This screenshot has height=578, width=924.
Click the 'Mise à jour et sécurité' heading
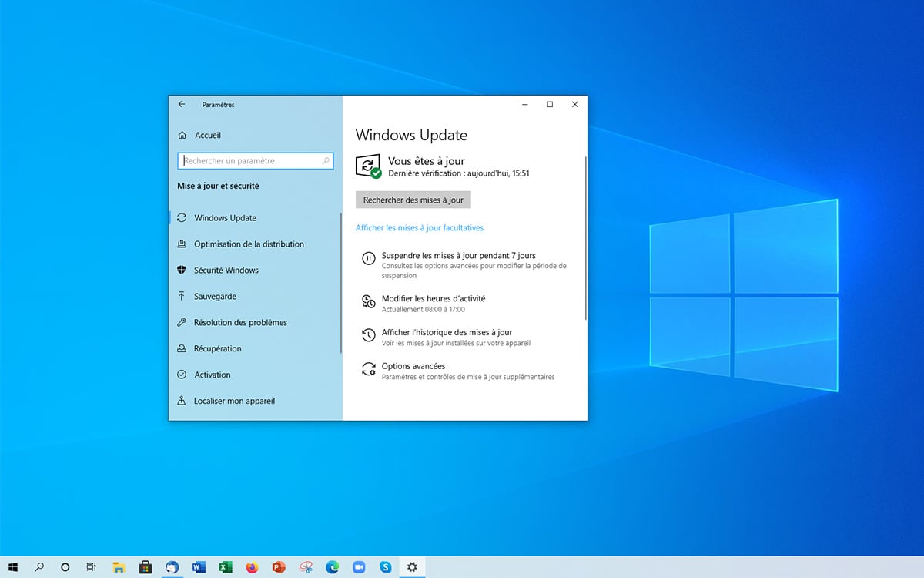coord(218,186)
